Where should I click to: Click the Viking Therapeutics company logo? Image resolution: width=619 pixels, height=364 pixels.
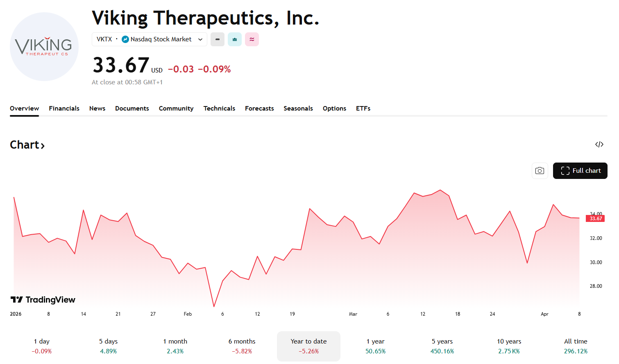[x=44, y=46]
